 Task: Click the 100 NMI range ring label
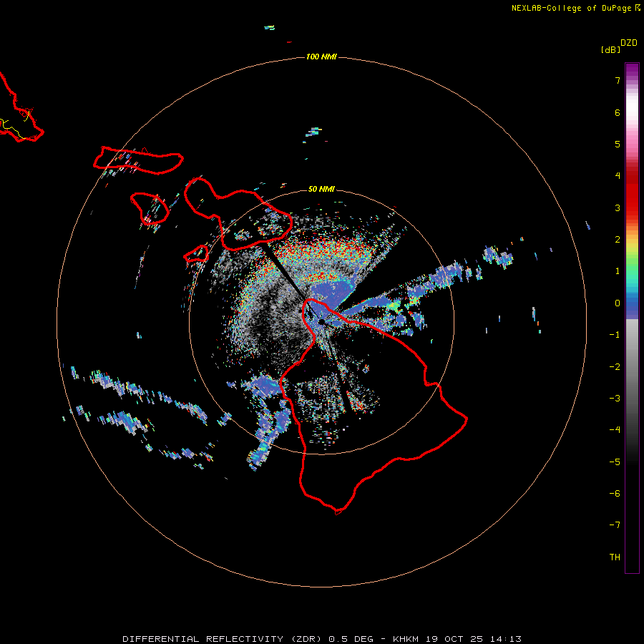(321, 57)
